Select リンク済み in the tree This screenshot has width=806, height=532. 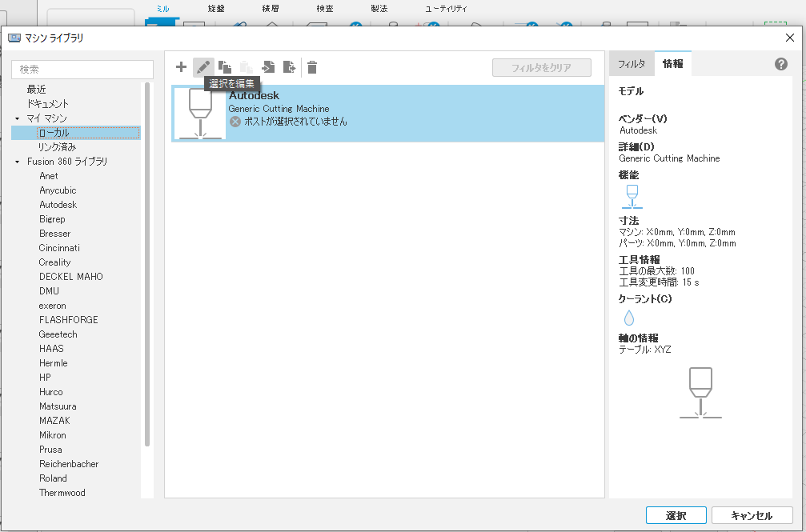(57, 147)
